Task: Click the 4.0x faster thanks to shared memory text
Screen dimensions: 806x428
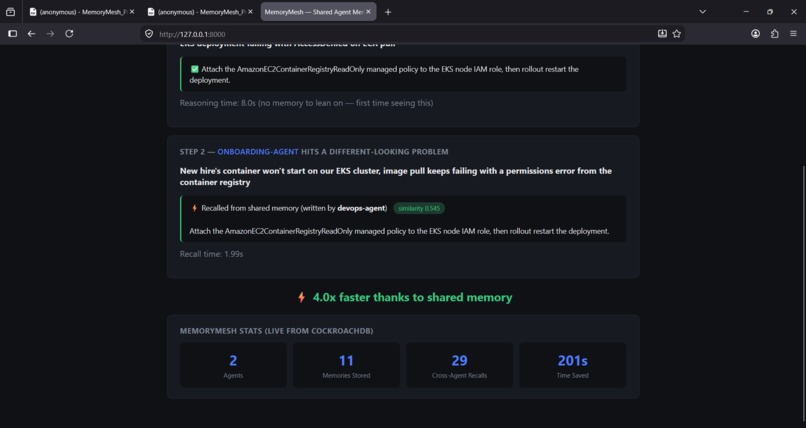Action: click(412, 297)
